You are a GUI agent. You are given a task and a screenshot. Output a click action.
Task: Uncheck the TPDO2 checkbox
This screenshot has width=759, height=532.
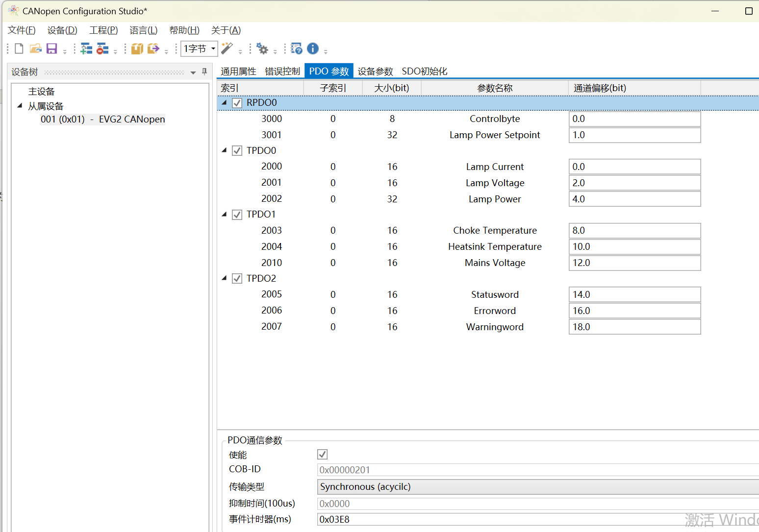[237, 279]
